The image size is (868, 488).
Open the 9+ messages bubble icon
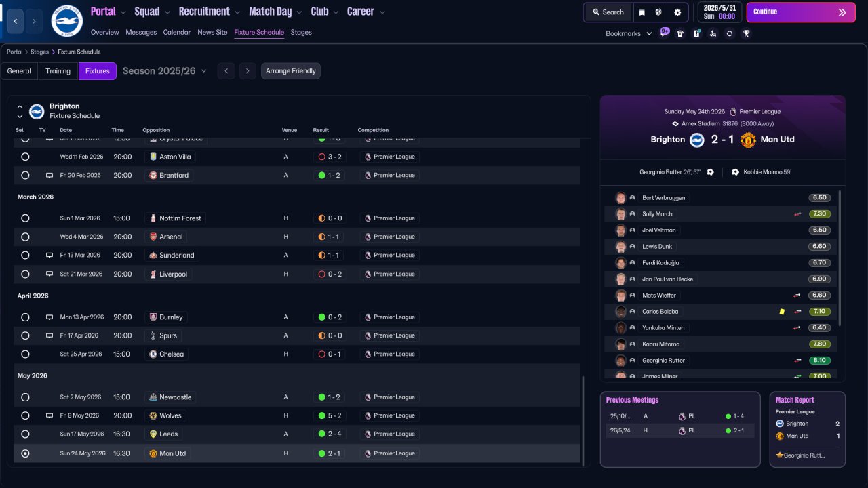[x=665, y=33]
